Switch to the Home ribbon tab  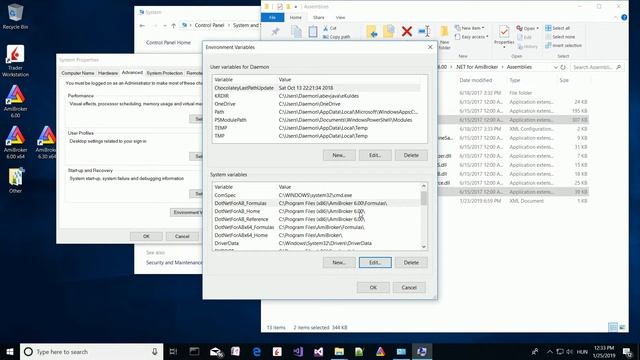pyautogui.click(x=296, y=18)
